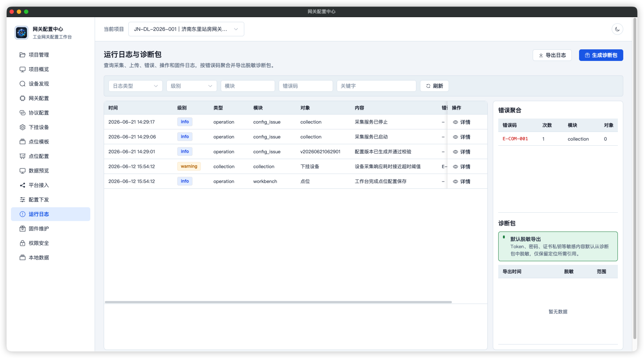Click the 权限安全 lock icon

(x=22, y=243)
